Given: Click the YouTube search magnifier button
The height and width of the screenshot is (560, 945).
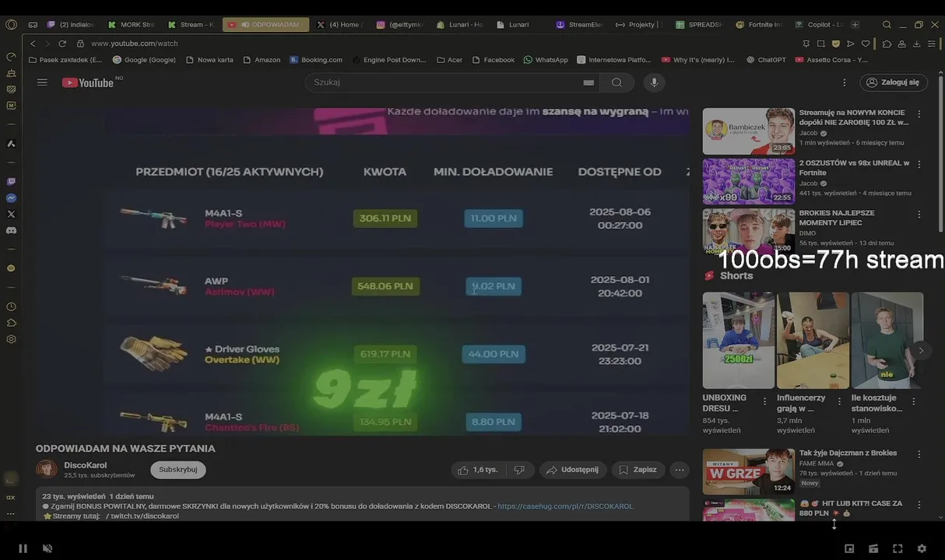Looking at the screenshot, I should (x=617, y=82).
